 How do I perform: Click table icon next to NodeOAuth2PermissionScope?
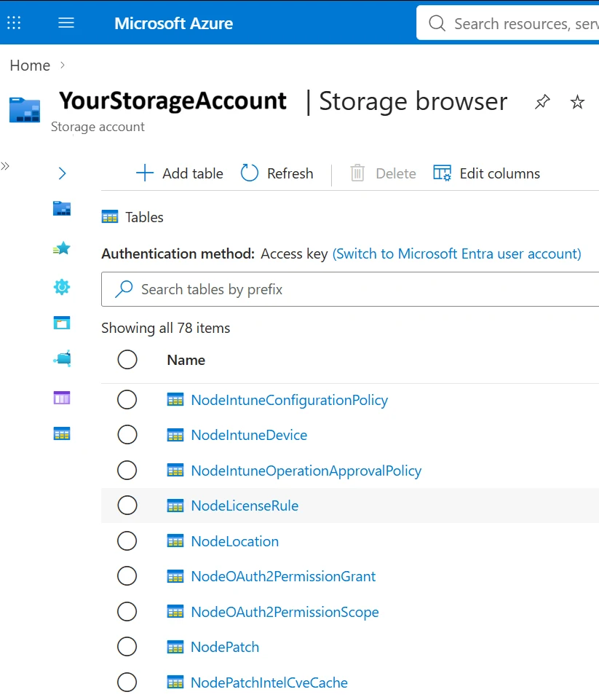point(175,612)
